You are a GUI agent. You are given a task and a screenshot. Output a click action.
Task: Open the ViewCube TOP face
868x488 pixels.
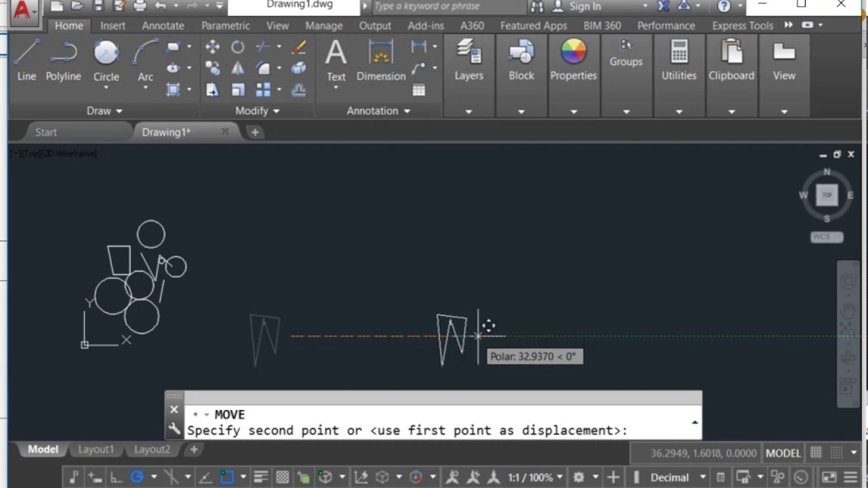[827, 195]
